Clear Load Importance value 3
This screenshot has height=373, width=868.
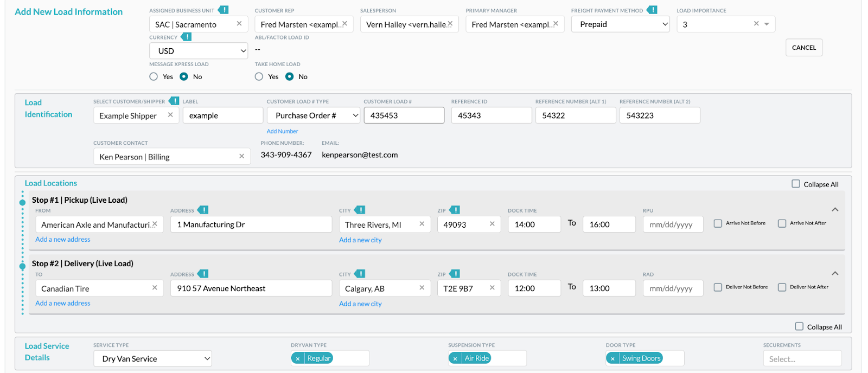click(756, 24)
